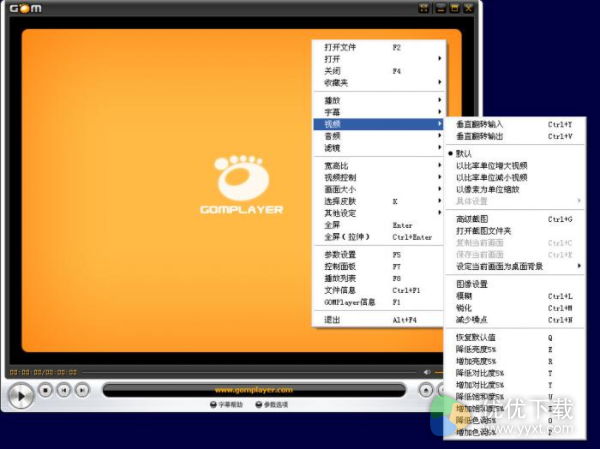Image resolution: width=600 pixels, height=450 pixels.
Task: Choose 打开截图文件夹 entry
Action: tap(515, 231)
